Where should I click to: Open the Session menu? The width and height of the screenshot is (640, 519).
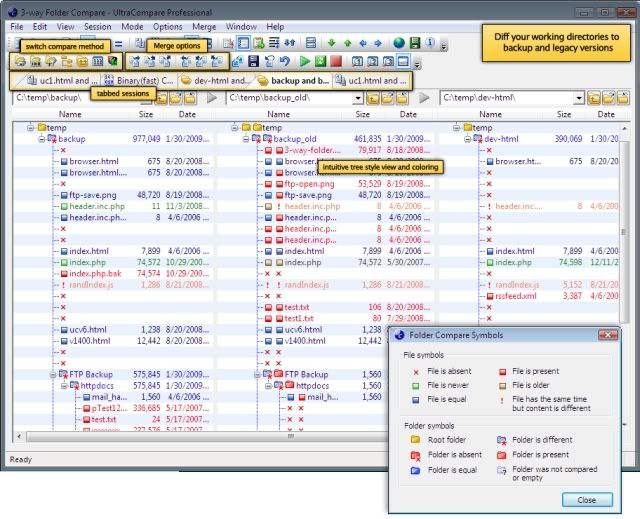coord(98,26)
